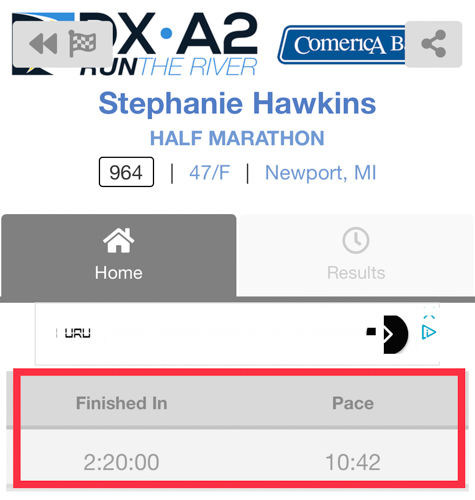Click the rewind double-arrow icon
This screenshot has height=500, width=475.
tap(43, 44)
